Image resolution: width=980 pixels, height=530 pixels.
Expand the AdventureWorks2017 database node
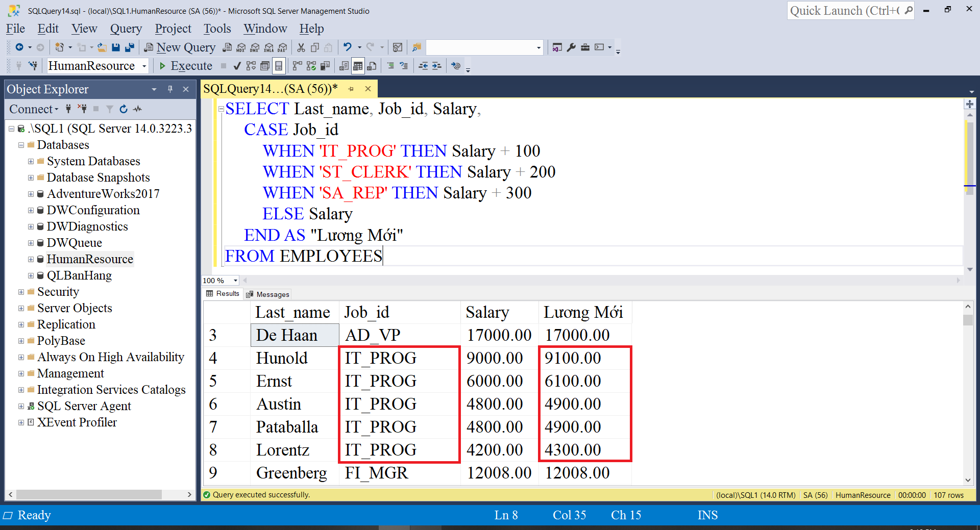click(x=31, y=194)
